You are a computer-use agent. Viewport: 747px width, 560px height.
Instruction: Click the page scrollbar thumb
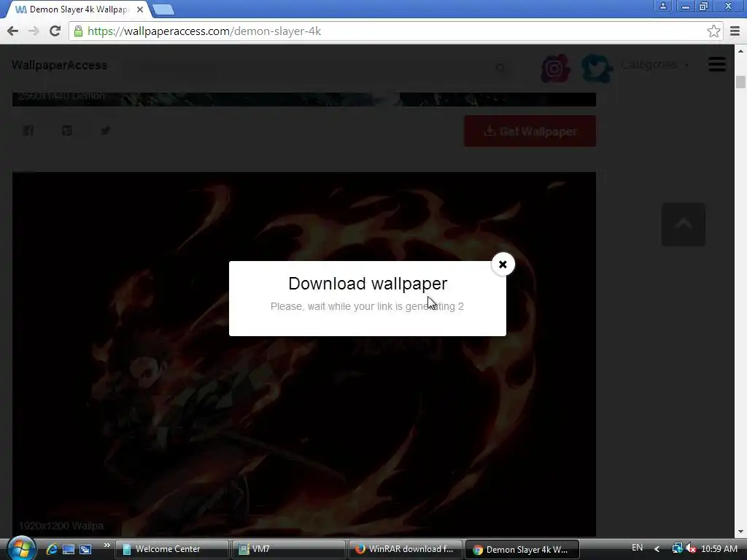pyautogui.click(x=740, y=82)
